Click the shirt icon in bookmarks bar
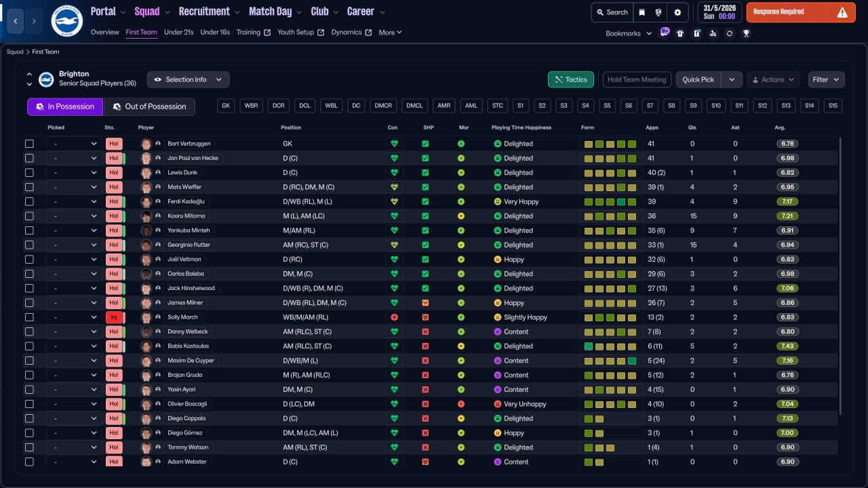The image size is (868, 488). click(x=680, y=33)
